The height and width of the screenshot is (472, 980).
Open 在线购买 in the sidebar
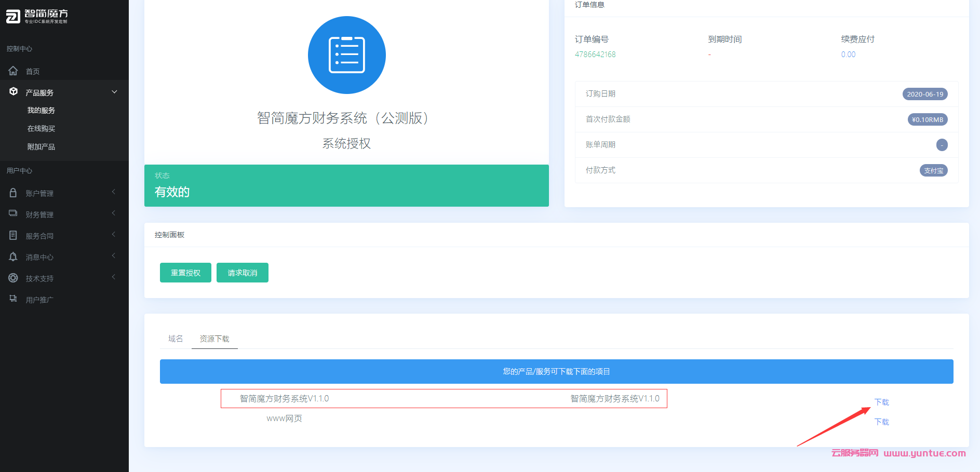tap(41, 129)
